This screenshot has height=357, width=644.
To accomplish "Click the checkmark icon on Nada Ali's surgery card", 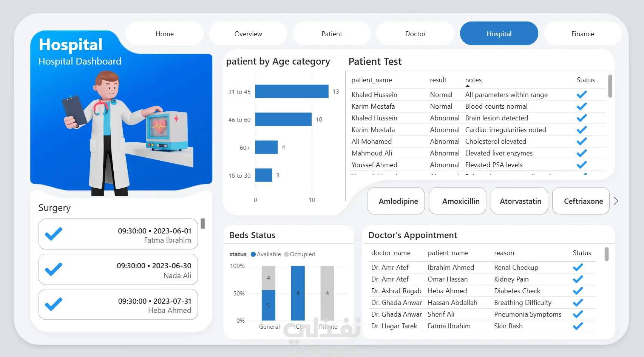I will point(54,269).
